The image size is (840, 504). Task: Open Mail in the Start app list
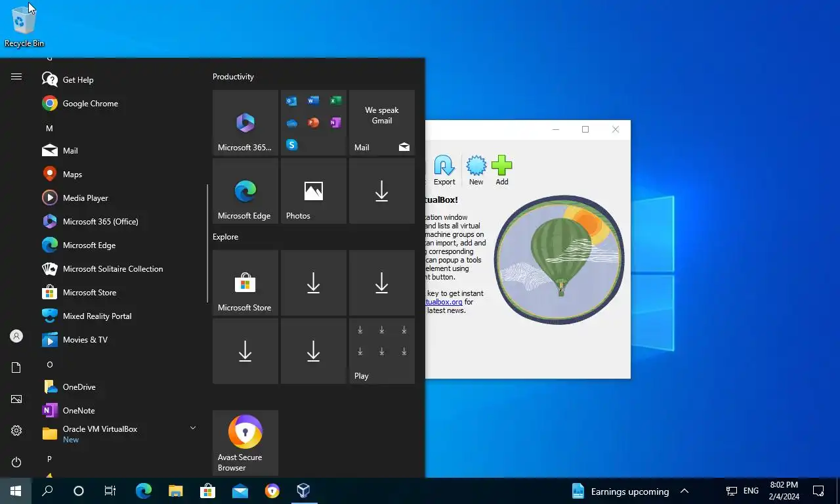pyautogui.click(x=122, y=151)
